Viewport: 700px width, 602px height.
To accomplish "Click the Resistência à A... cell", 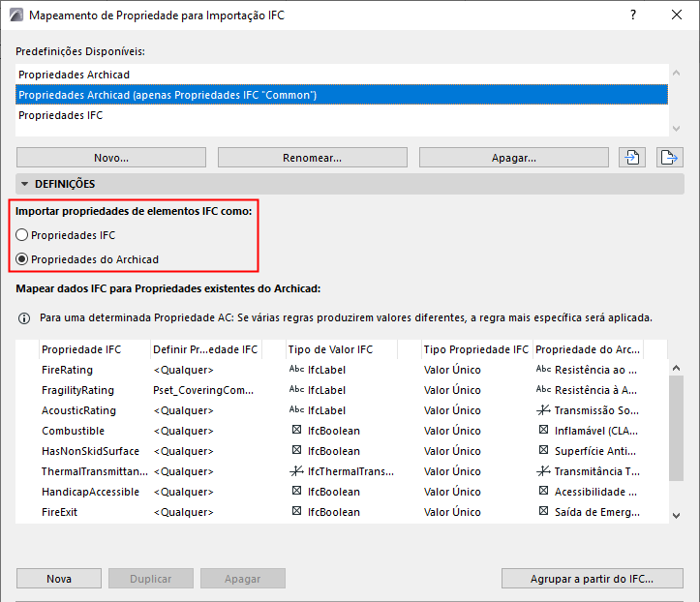I will (x=595, y=390).
